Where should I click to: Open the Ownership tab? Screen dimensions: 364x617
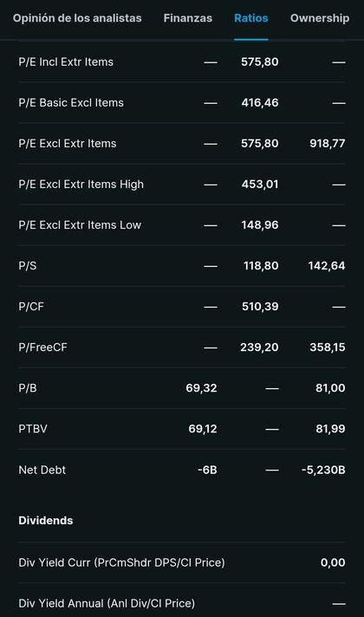[320, 18]
